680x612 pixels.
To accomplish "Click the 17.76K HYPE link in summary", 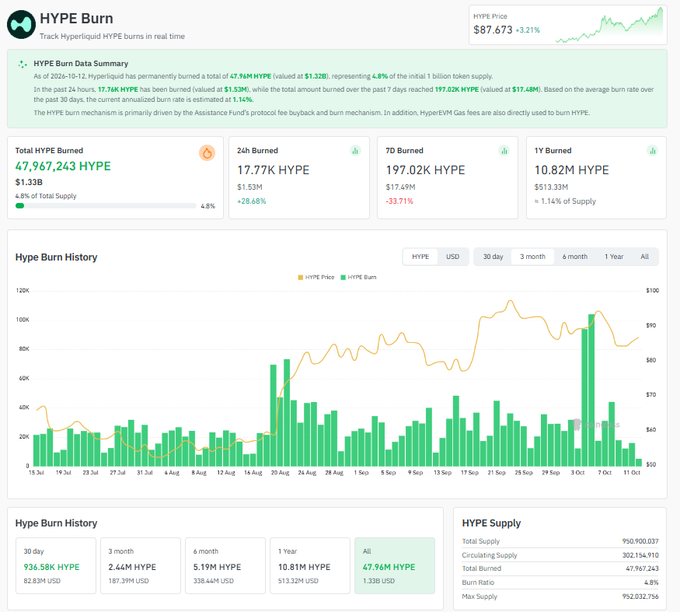I will click(x=118, y=89).
